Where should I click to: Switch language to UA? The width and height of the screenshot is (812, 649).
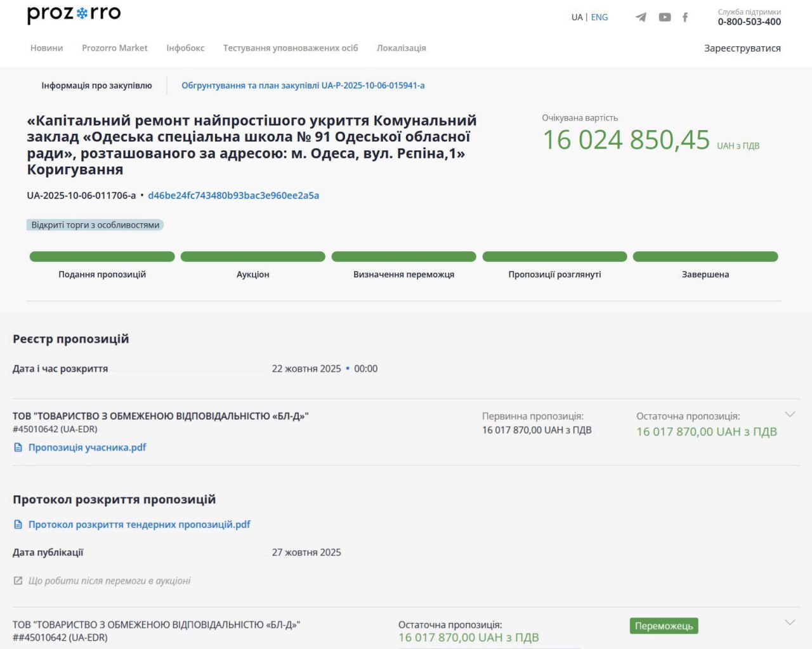click(577, 17)
